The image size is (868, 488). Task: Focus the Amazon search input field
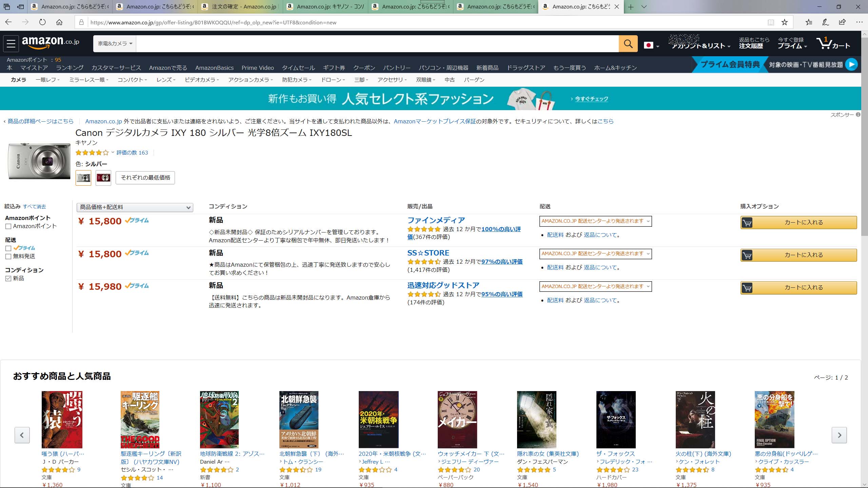(x=377, y=44)
